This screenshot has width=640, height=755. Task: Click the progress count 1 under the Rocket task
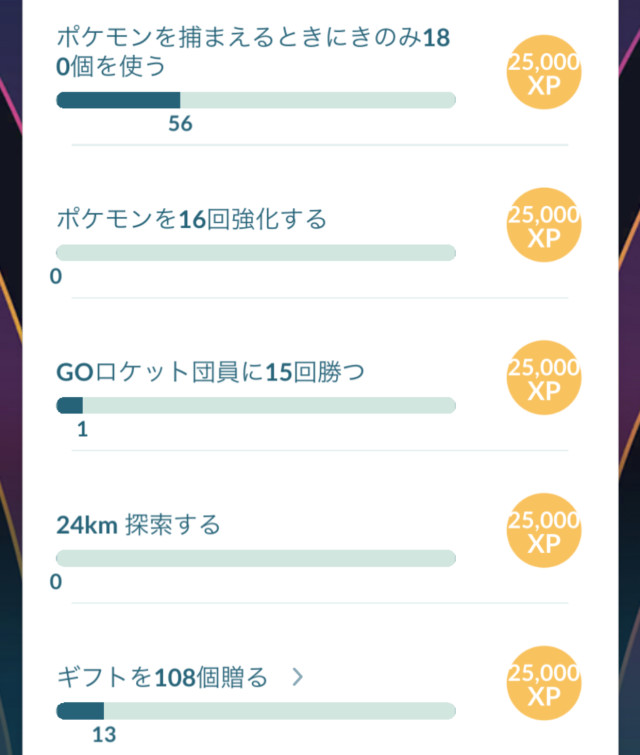click(83, 429)
